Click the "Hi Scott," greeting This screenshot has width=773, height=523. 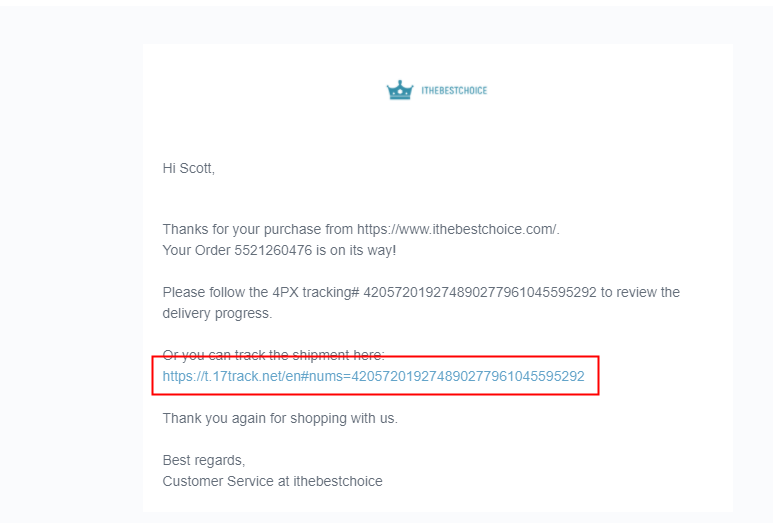[x=188, y=168]
